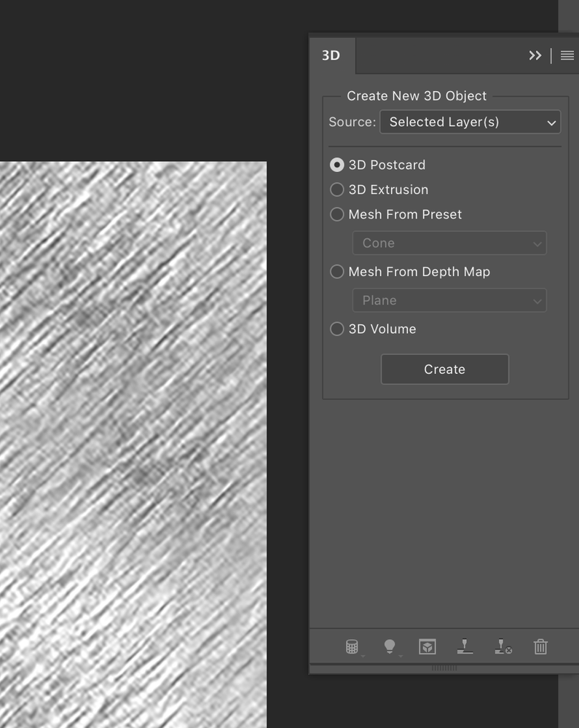Open the 3D panel flyout menu

(567, 55)
